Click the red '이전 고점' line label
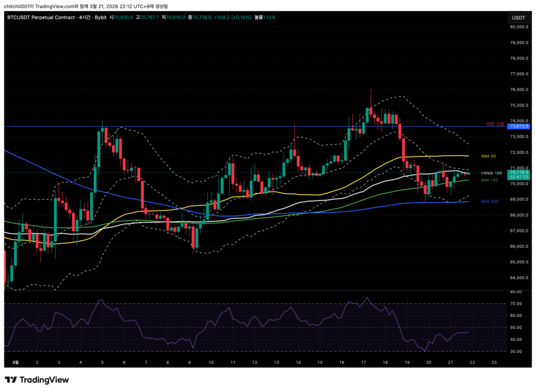The image size is (536, 392). point(495,125)
